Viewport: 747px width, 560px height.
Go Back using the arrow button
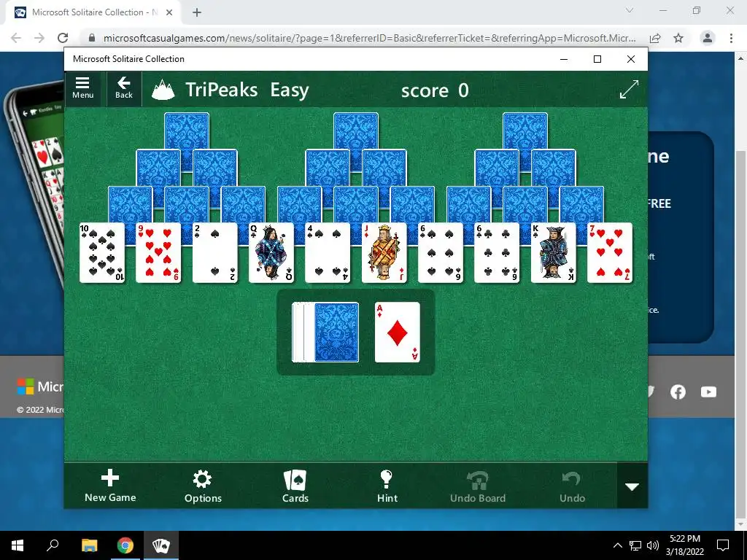coord(124,88)
